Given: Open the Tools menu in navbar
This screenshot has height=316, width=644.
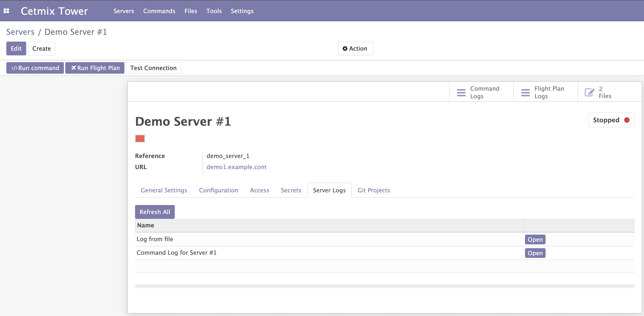Looking at the screenshot, I should click(x=214, y=11).
